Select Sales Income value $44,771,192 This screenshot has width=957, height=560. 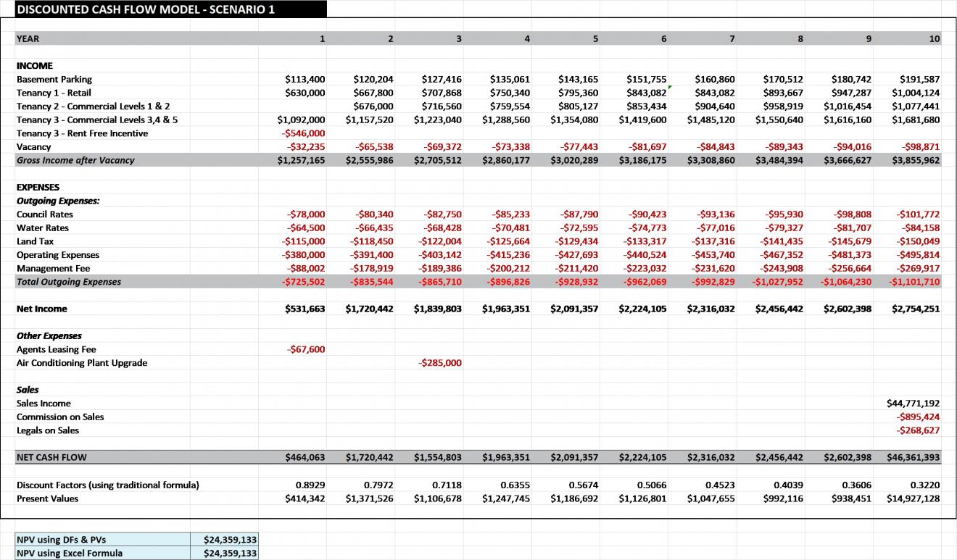point(913,404)
